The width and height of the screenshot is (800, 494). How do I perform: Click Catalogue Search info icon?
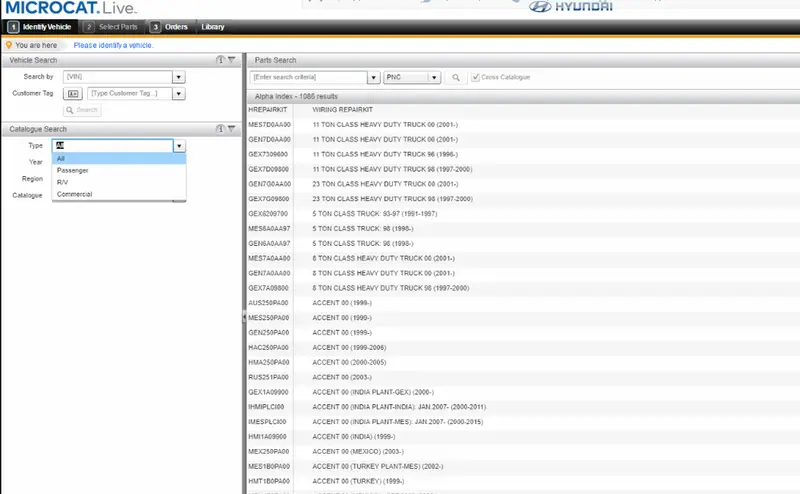point(220,129)
